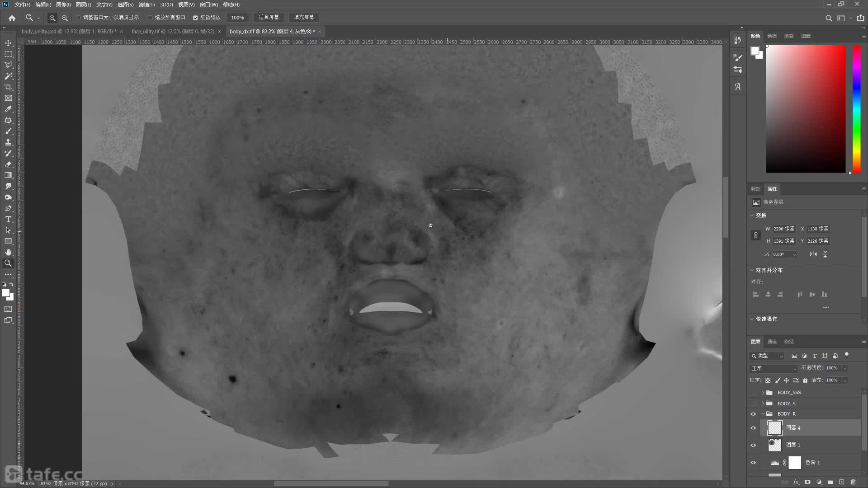
Task: Select the Eraser tool
Action: click(8, 164)
